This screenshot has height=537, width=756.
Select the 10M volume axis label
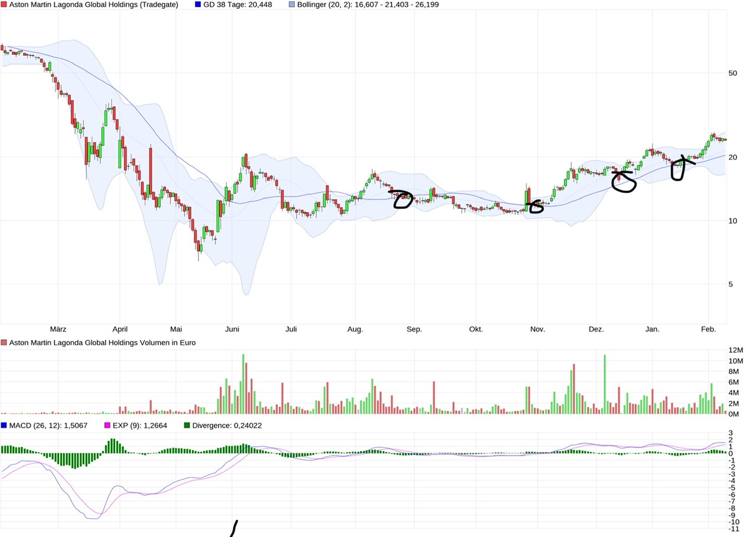click(x=736, y=361)
